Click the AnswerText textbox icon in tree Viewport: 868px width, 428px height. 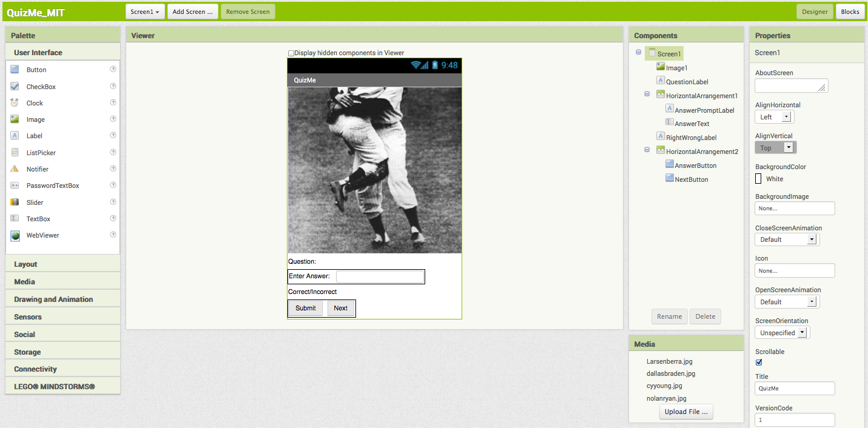pos(670,122)
